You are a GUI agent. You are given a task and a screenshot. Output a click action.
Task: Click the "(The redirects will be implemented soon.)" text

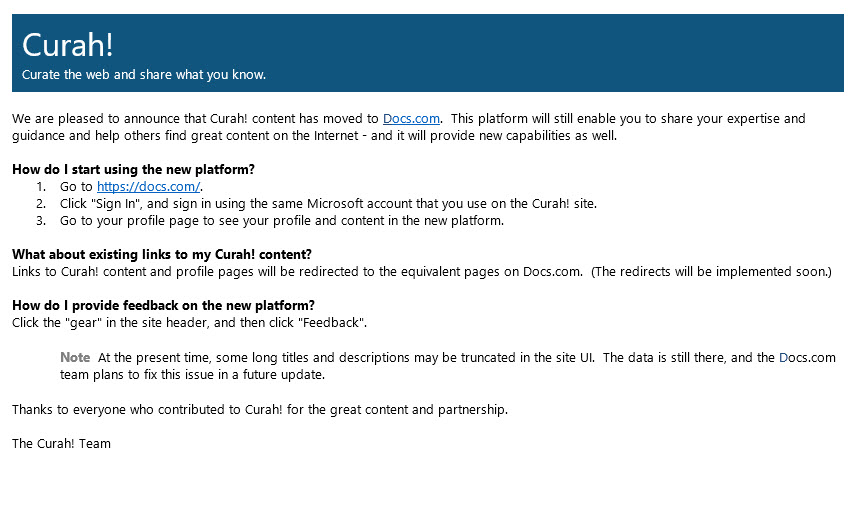click(x=711, y=271)
